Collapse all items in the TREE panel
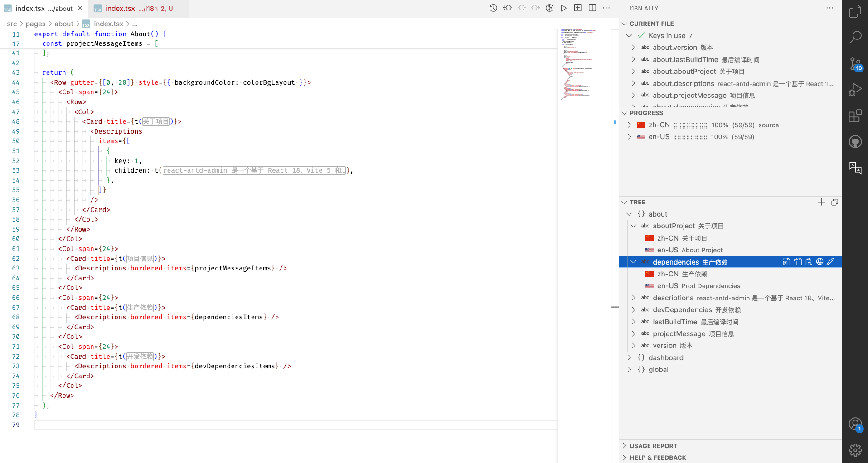 click(x=834, y=202)
